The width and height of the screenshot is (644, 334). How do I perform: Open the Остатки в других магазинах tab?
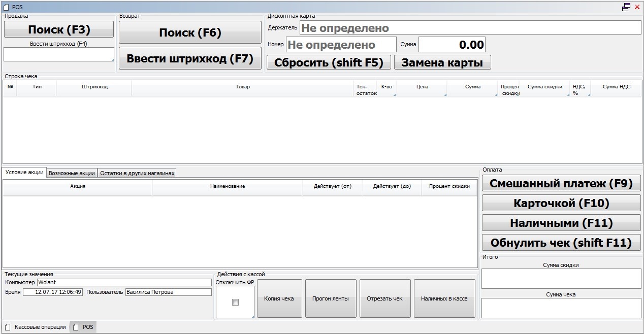coord(137,173)
